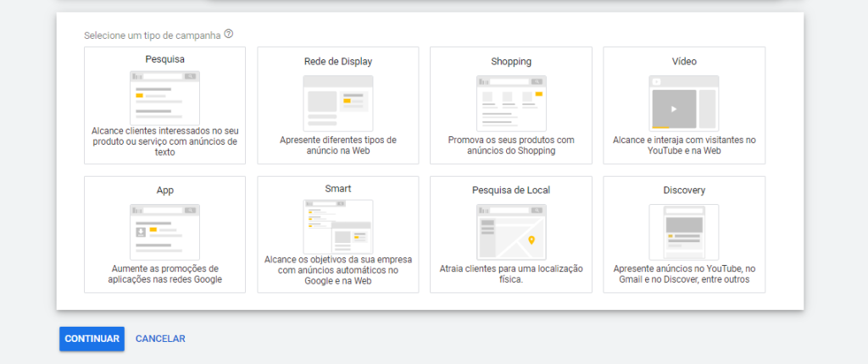Click 'Apresente diferentes tipos de anúncio' text
This screenshot has height=364, width=868.
(x=337, y=145)
